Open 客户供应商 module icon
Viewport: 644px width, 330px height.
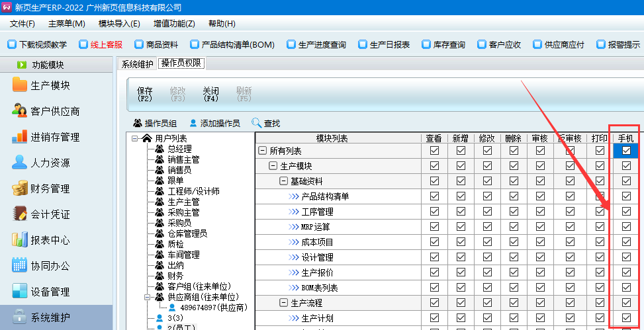coord(20,111)
